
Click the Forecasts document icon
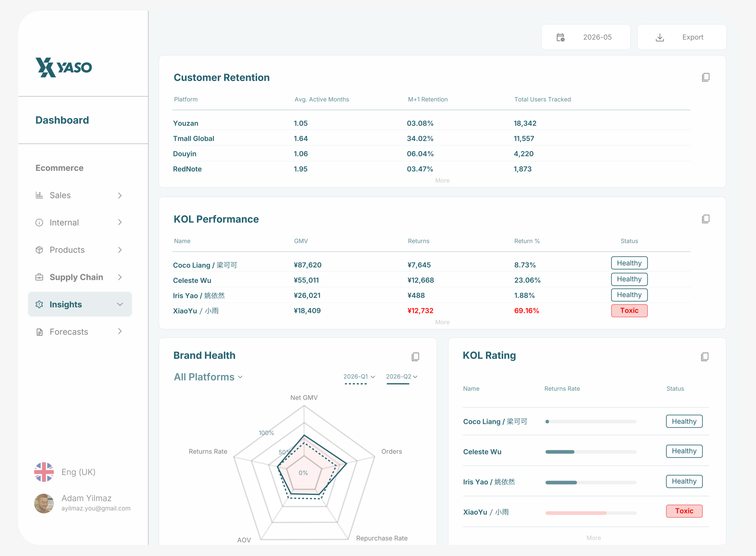pyautogui.click(x=39, y=332)
